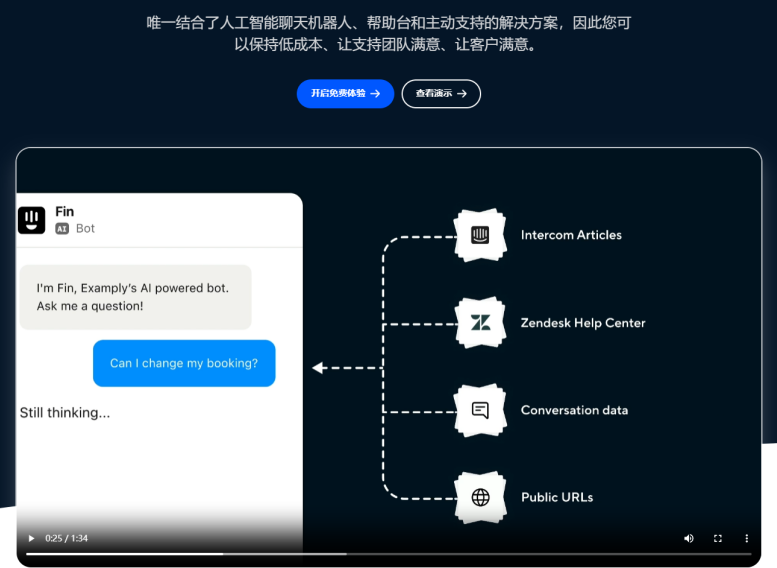
Task: Seek using the video progress bar
Action: [x=389, y=554]
